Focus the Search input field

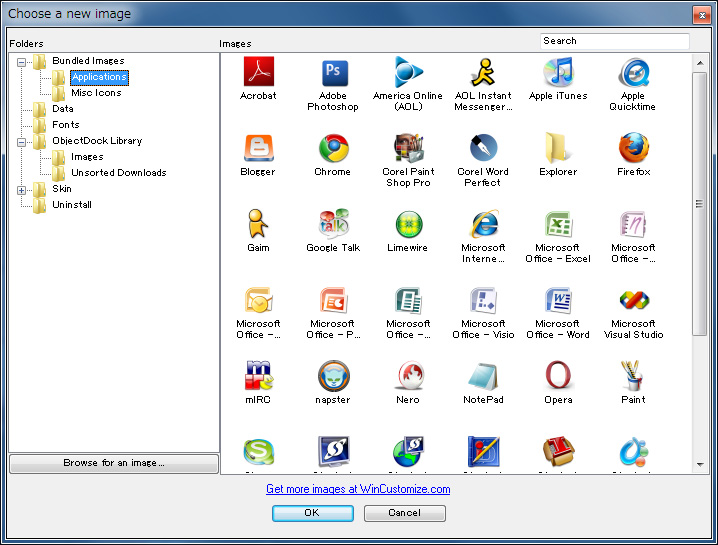click(615, 41)
